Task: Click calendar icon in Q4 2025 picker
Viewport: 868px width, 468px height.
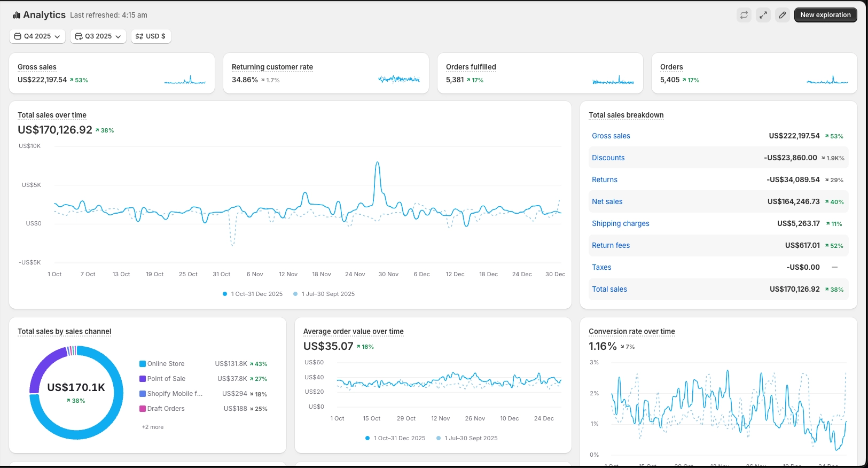Action: 18,36
